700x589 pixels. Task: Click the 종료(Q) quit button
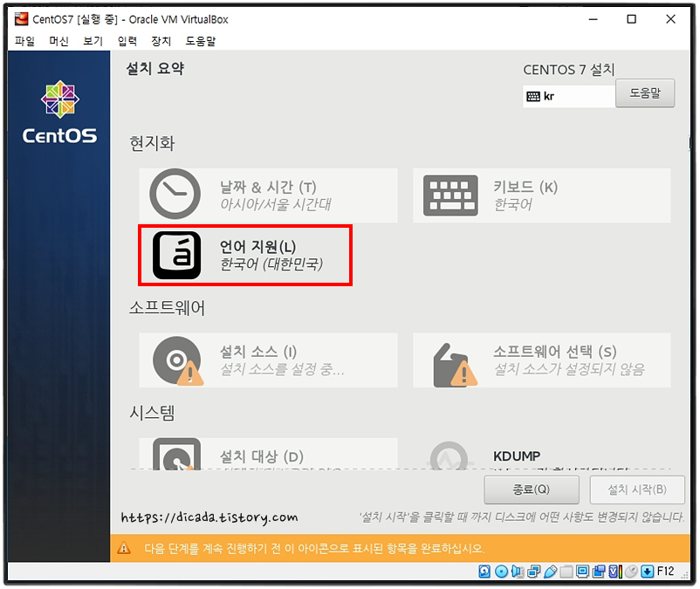click(x=532, y=490)
